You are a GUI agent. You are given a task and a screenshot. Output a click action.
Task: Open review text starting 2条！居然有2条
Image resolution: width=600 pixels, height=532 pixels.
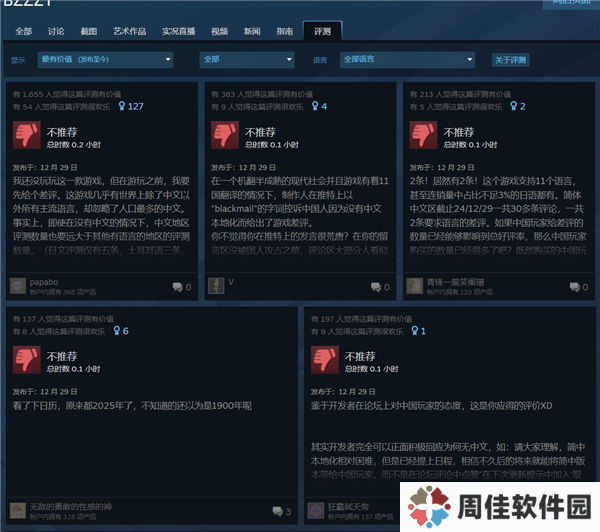click(x=498, y=215)
